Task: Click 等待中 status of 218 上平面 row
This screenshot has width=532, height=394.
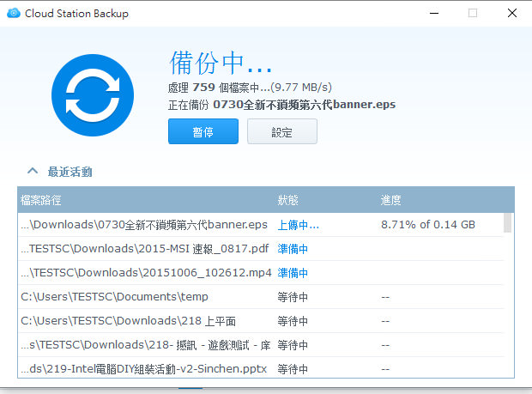Action: coord(293,321)
